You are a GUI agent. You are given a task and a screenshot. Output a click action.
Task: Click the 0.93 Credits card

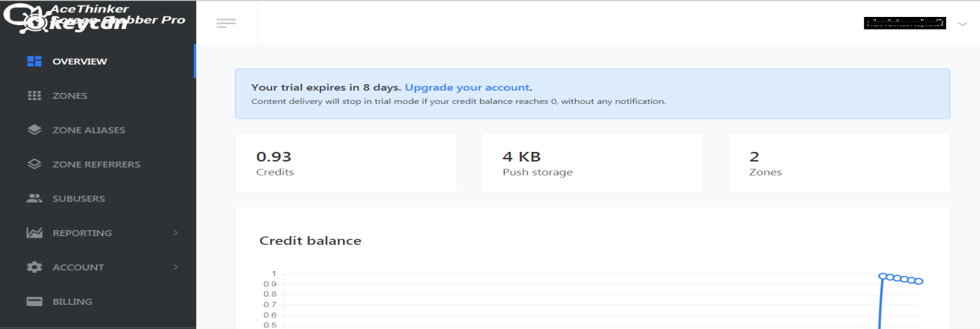click(346, 163)
